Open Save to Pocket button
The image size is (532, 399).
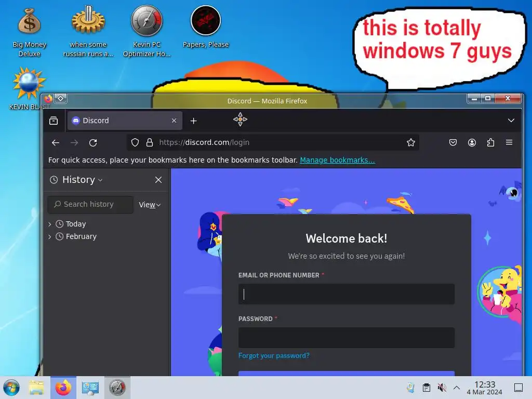pos(453,142)
